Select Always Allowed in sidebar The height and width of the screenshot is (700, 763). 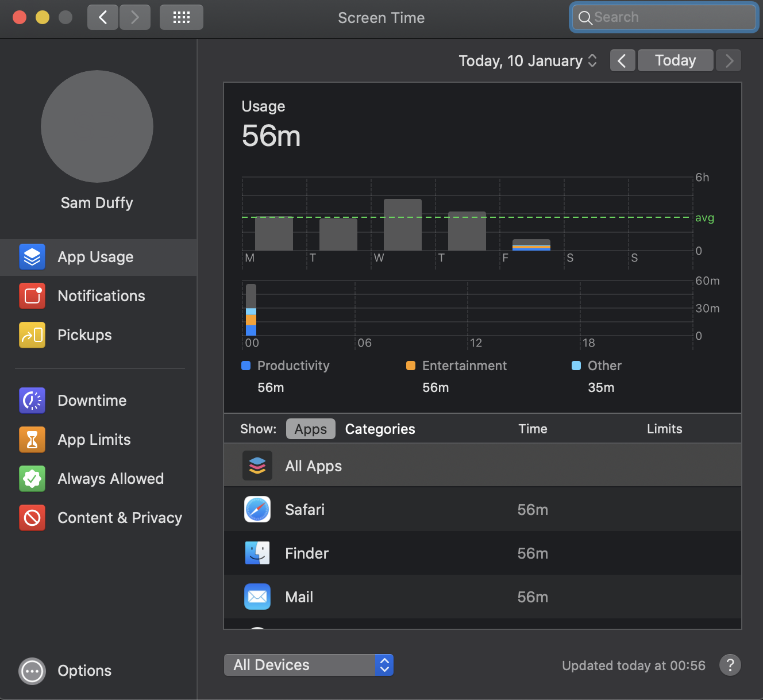(98, 479)
